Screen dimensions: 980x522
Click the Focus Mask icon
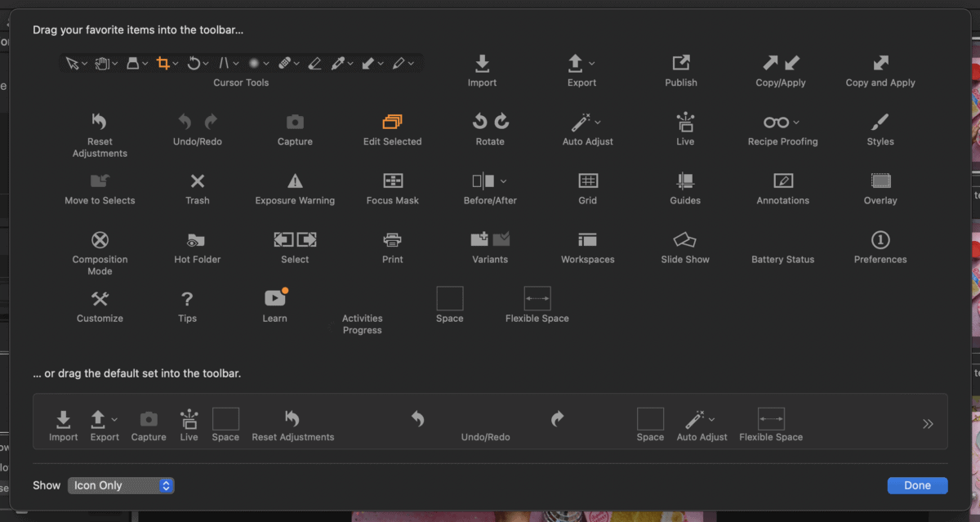[x=393, y=181]
